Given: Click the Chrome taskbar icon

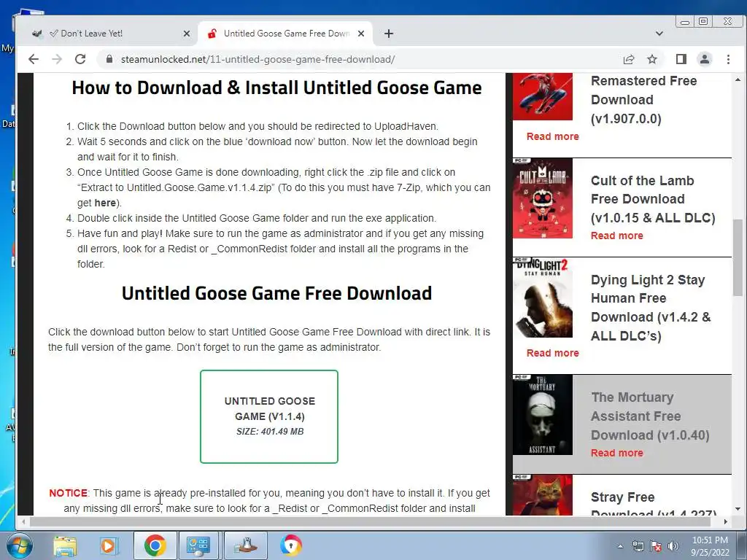Looking at the screenshot, I should click(x=155, y=545).
